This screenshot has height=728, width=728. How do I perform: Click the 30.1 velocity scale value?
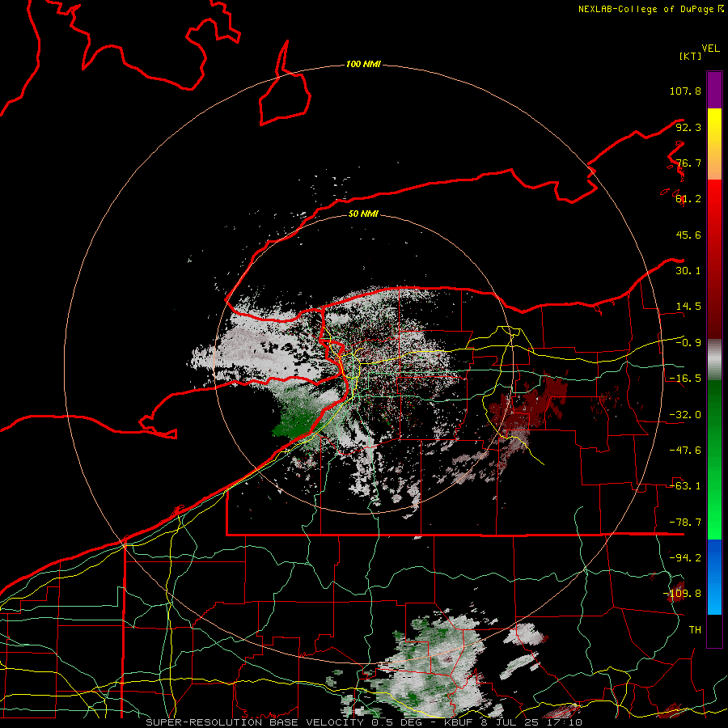[688, 271]
